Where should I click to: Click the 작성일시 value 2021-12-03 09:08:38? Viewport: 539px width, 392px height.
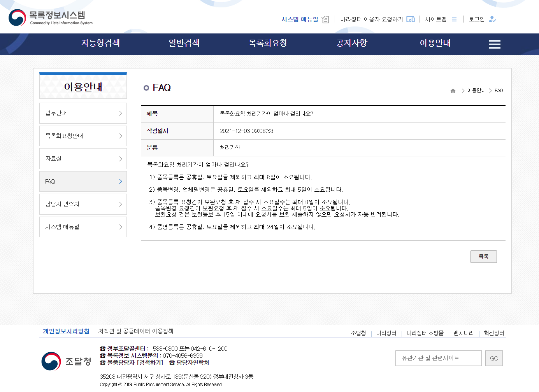pos(246,131)
